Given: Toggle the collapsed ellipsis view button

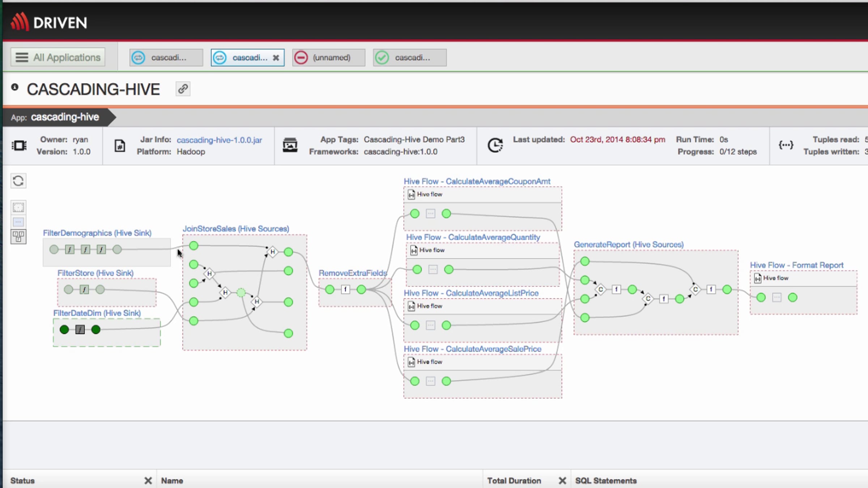Looking at the screenshot, I should pos(18,222).
